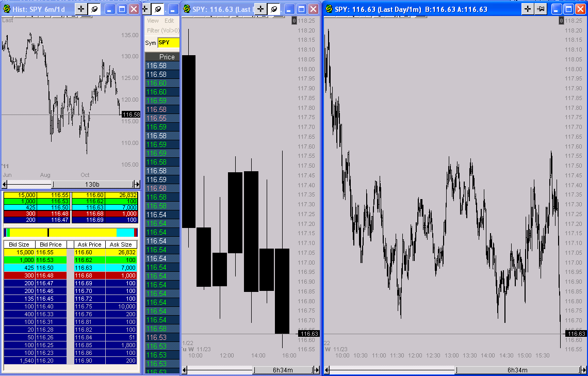Click bid price 116.45 with size 135
Viewport: 588px width, 376px height.
51,299
